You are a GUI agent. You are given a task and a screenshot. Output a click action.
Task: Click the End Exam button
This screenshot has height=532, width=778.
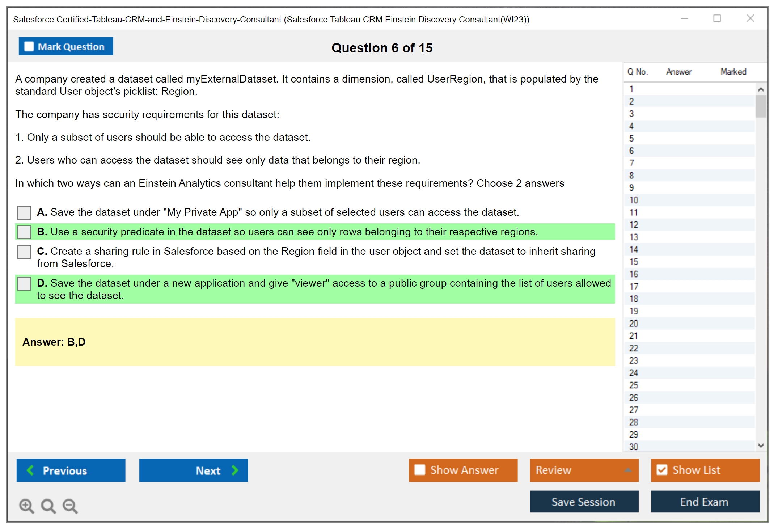pyautogui.click(x=705, y=502)
